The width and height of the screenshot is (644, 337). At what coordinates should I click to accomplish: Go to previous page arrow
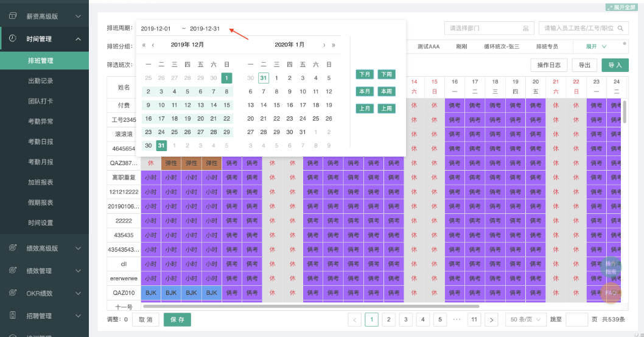click(x=354, y=319)
